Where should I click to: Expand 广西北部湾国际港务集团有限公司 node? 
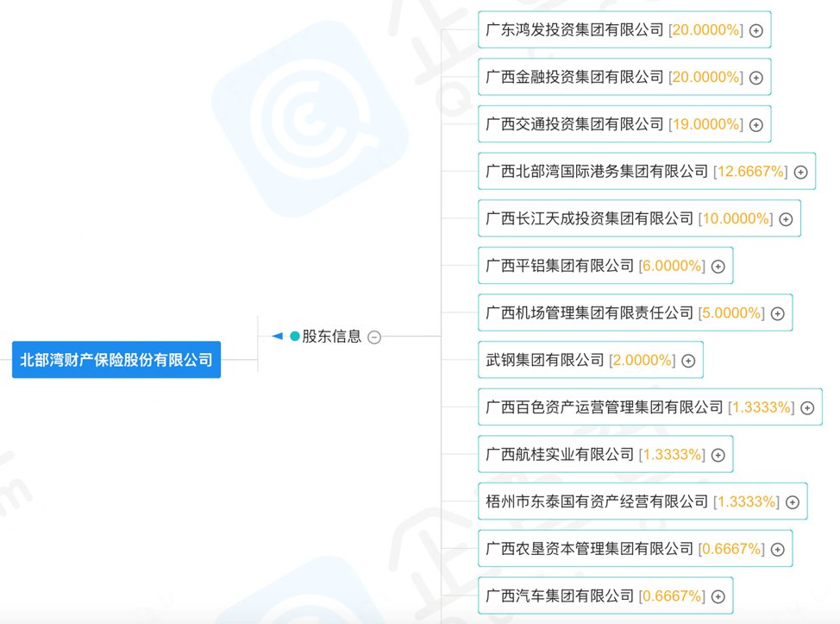point(800,171)
